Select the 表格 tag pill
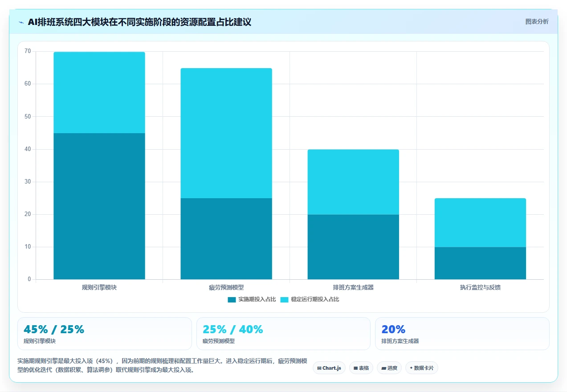The height and width of the screenshot is (392, 567). click(x=361, y=368)
